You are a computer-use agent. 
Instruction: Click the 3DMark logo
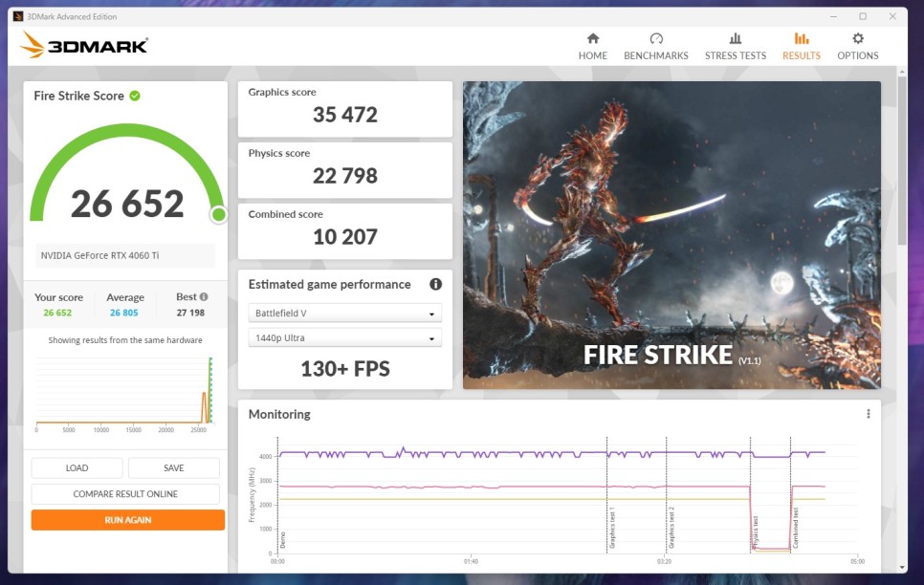pos(83,45)
